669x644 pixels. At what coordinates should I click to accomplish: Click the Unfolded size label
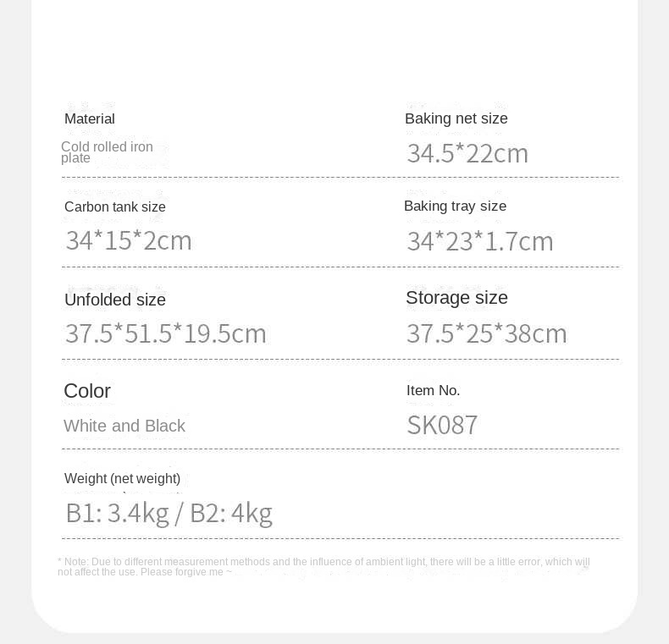click(x=115, y=300)
